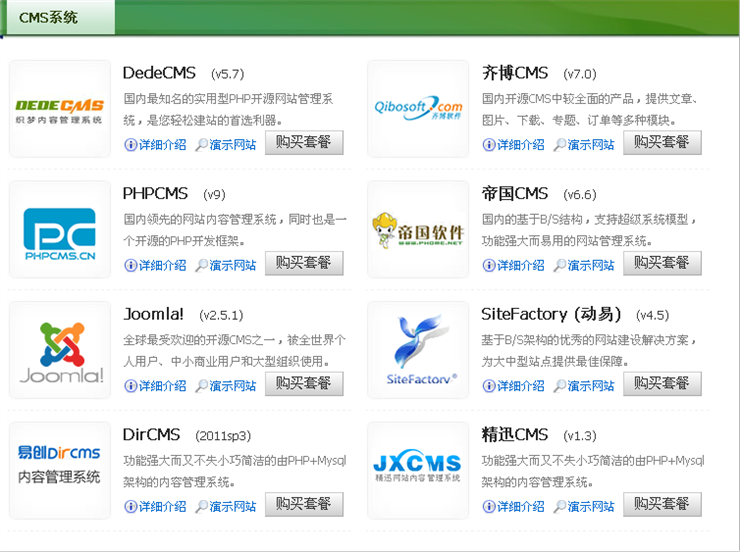Click the 易创DirCMS logo thumbnail
The image size is (740, 552).
pos(60,471)
